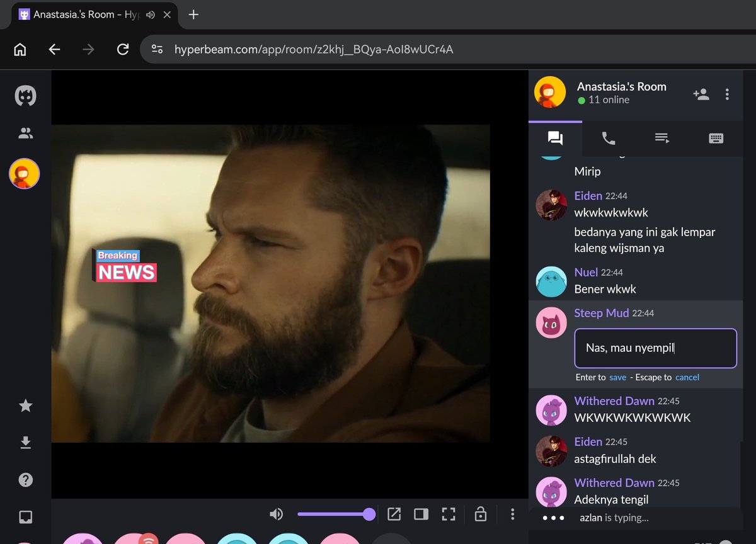The height and width of the screenshot is (544, 756).
Task: Switch to the chat tab
Action: tap(555, 139)
